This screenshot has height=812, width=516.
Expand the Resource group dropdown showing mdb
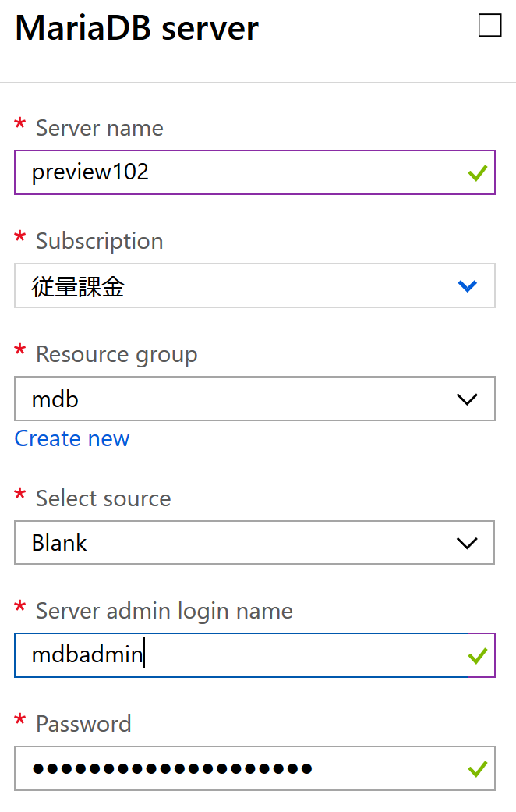255,399
